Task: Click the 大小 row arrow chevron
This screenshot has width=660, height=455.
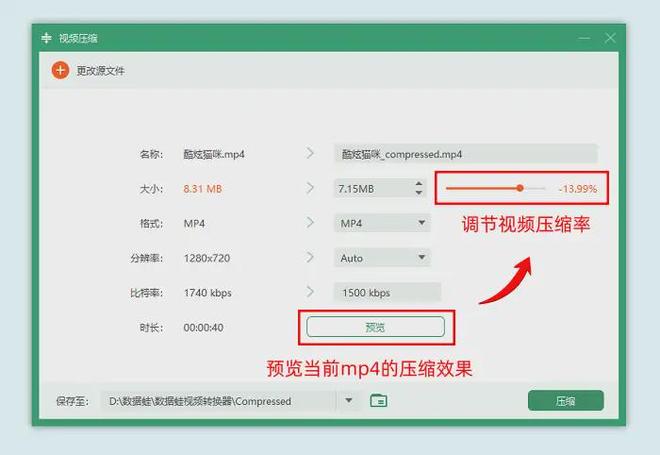Action: click(x=310, y=188)
